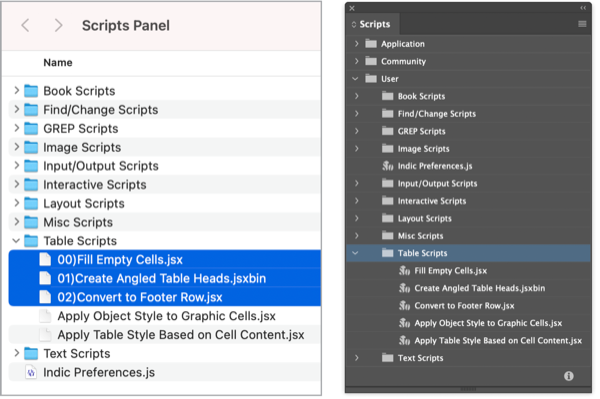Expand Image Scripts folder in Finder
The height and width of the screenshot is (399, 600).
16,147
